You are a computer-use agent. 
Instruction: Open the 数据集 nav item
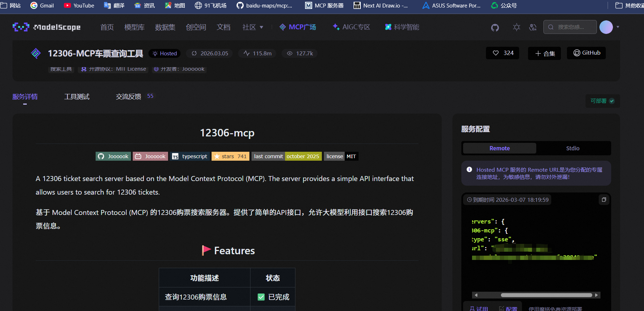pyautogui.click(x=165, y=27)
